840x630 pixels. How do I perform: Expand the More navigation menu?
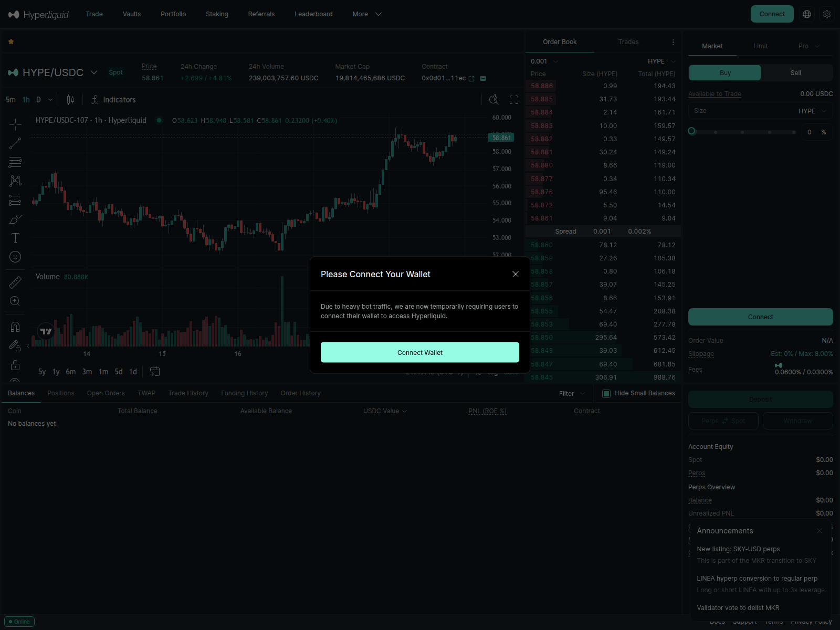coord(367,14)
